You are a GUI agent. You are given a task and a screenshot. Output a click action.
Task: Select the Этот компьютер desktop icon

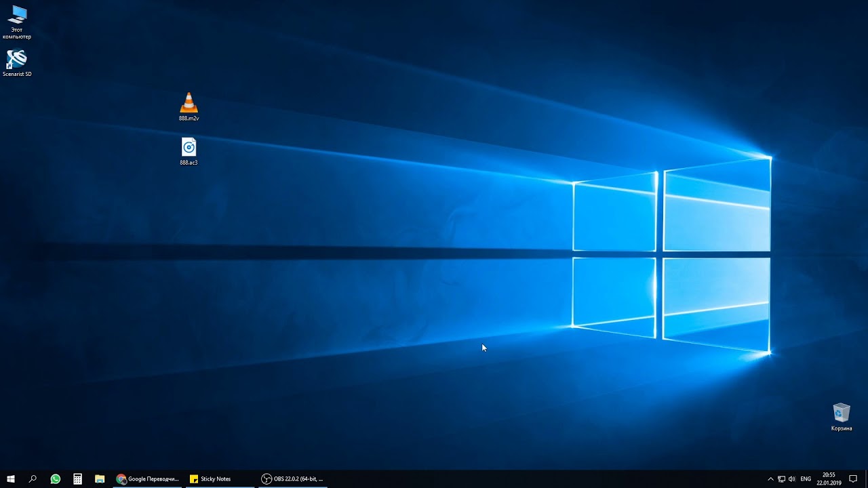pyautogui.click(x=17, y=22)
